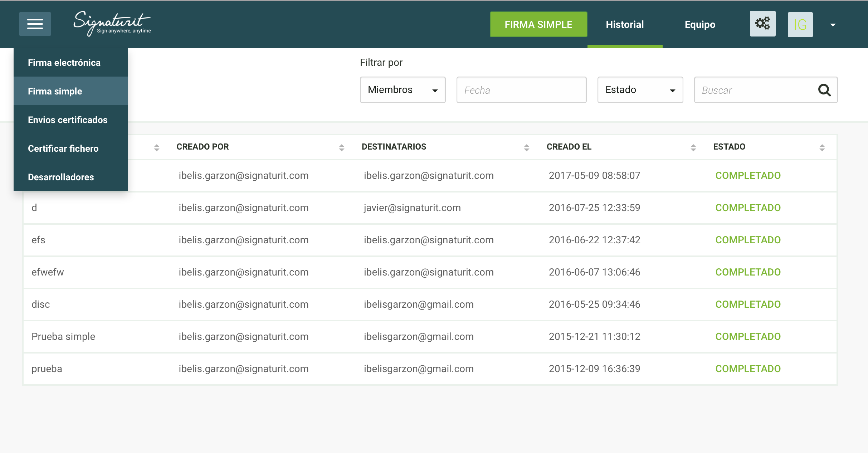Screen dimensions: 868x453
Task: Open the Equipo tab
Action: tap(700, 24)
